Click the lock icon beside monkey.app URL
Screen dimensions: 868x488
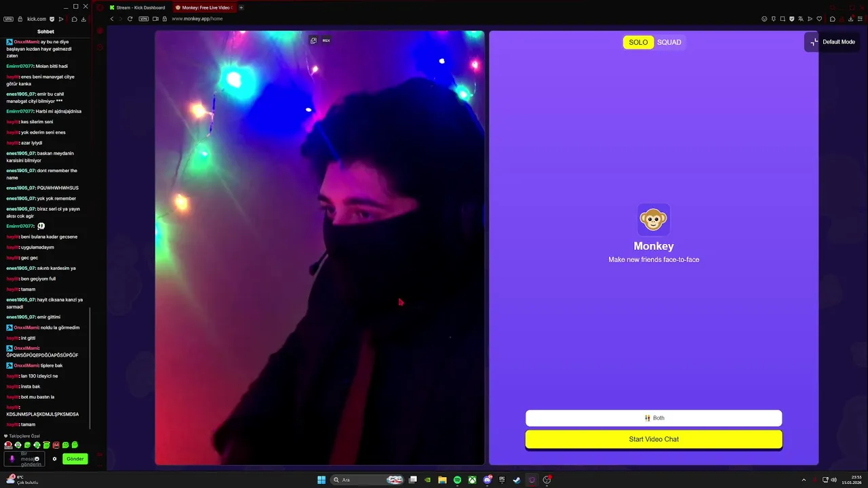[x=165, y=19]
